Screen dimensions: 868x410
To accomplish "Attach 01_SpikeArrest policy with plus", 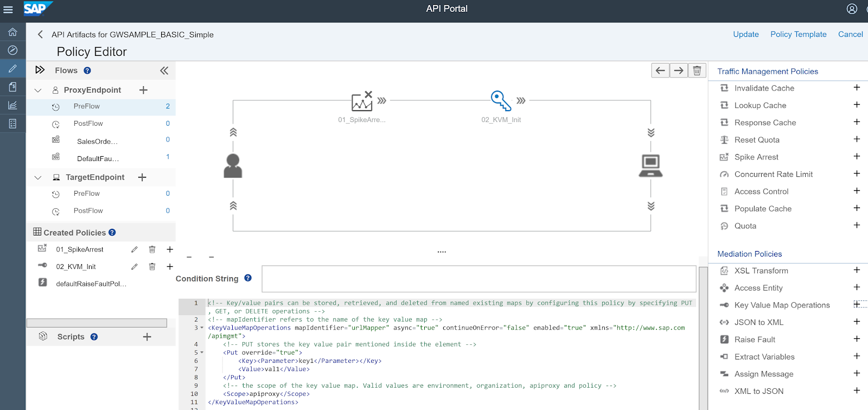I will pyautogui.click(x=170, y=249).
